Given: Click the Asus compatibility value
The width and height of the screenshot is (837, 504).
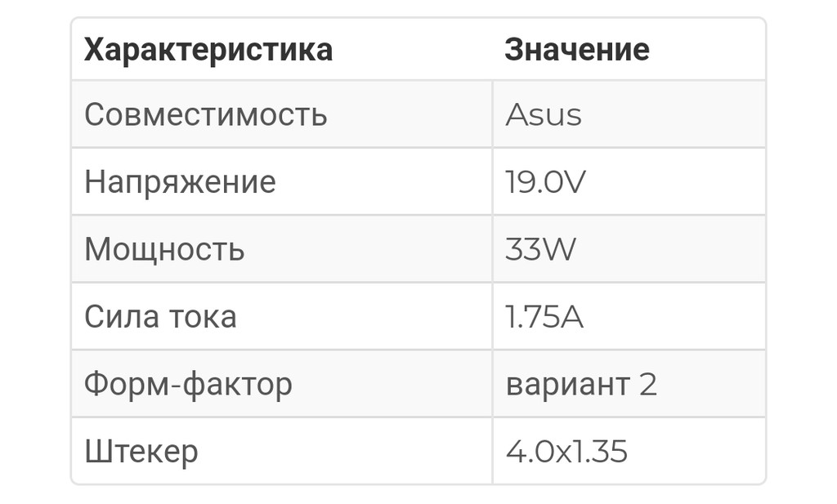Looking at the screenshot, I should (x=544, y=114).
